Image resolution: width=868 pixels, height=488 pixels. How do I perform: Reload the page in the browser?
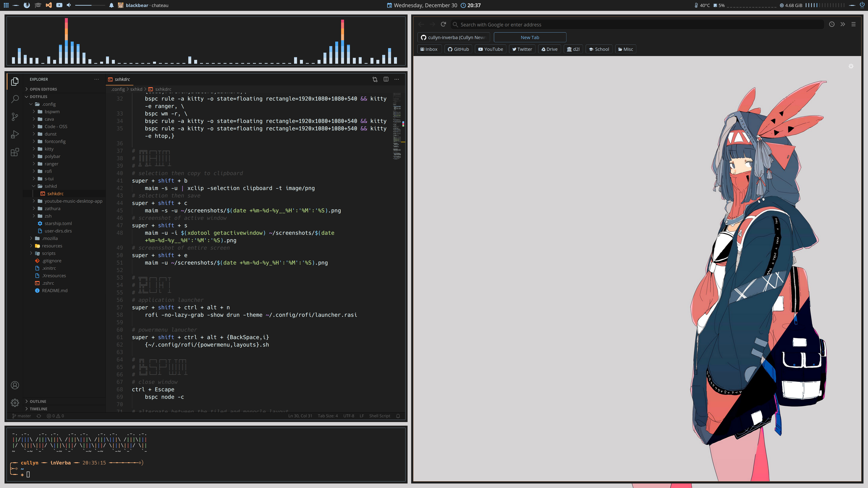pyautogui.click(x=443, y=24)
